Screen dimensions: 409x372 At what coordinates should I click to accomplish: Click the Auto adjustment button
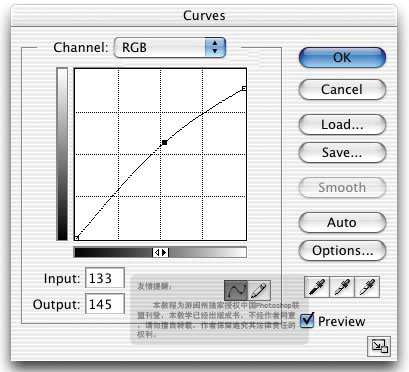342,222
